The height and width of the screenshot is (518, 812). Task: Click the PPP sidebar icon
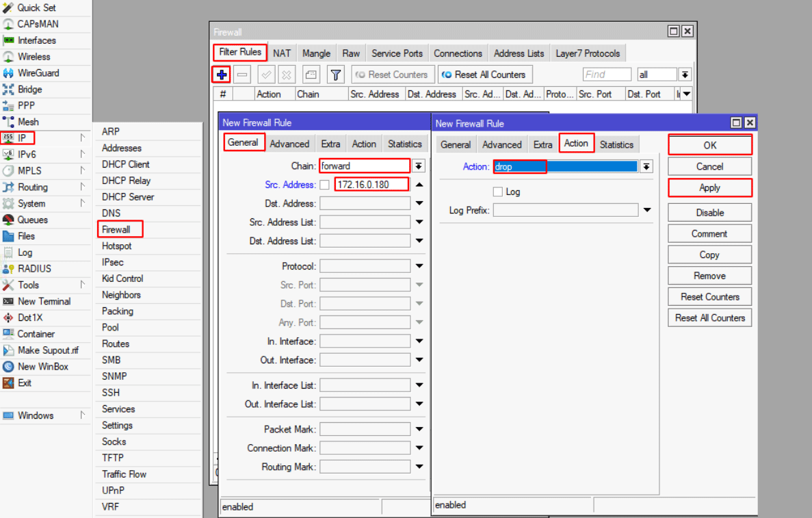pyautogui.click(x=8, y=105)
